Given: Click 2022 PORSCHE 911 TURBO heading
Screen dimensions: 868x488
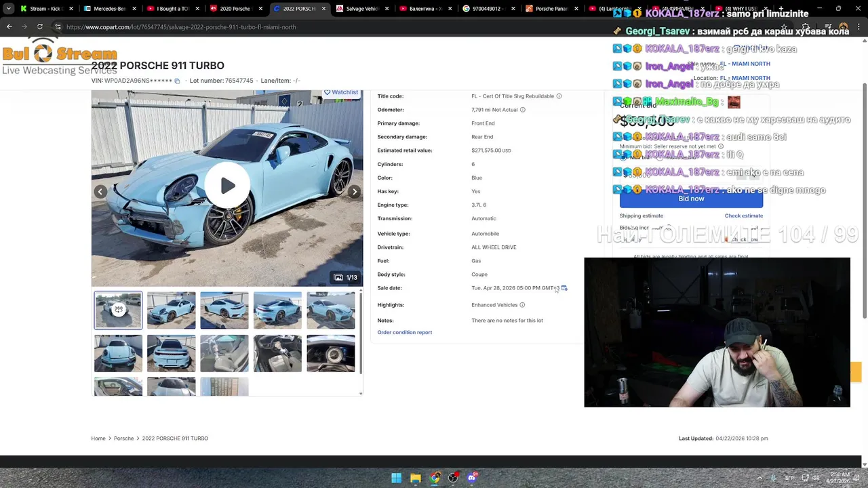Looking at the screenshot, I should [158, 66].
